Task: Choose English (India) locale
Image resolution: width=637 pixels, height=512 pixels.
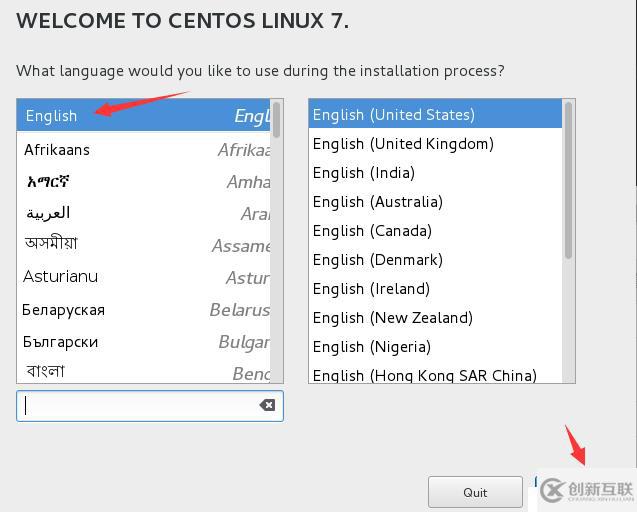Action: coord(436,173)
